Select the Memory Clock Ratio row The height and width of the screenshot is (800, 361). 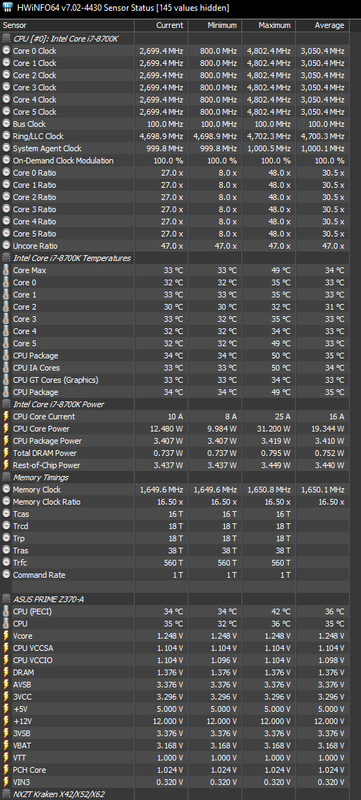click(x=174, y=502)
